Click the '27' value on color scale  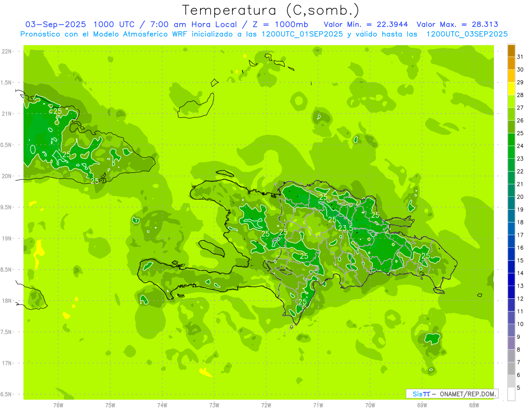pos(520,108)
